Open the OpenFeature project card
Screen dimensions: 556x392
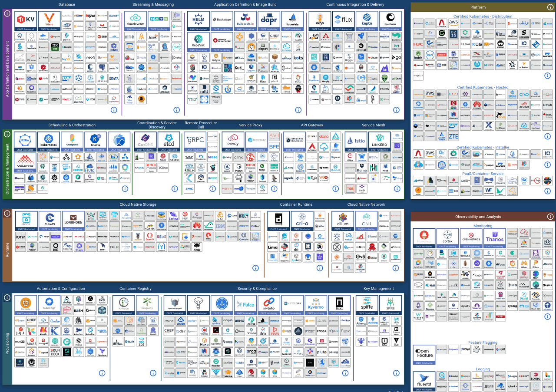tap(424, 356)
